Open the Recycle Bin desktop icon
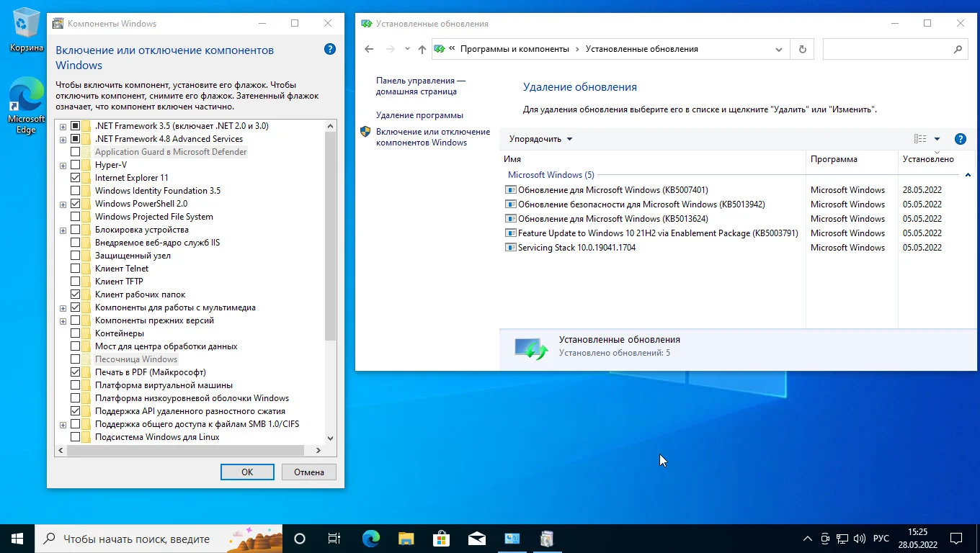 [26, 29]
